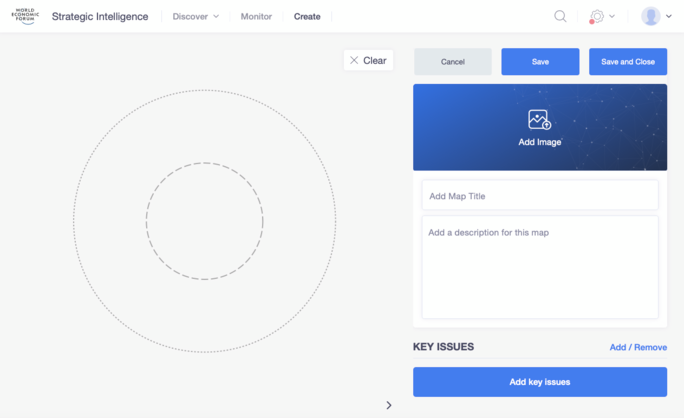Image resolution: width=684 pixels, height=418 pixels.
Task: Click the Strategic Intelligence title
Action: [x=100, y=17]
